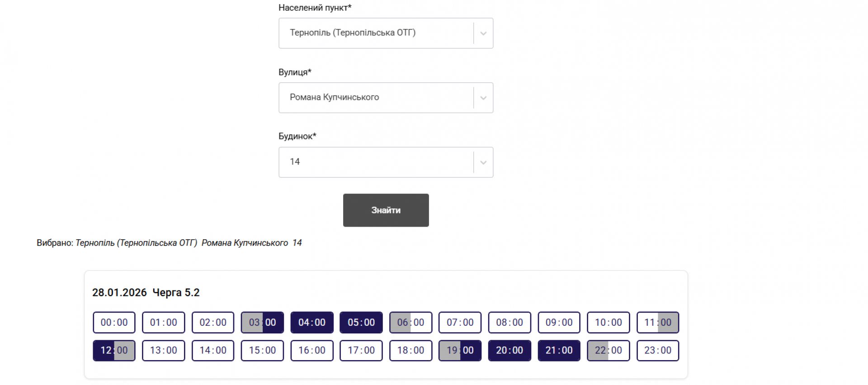The image size is (868, 385).
Task: Expand the Населений пункт dropdown arrow
Action: click(x=483, y=33)
